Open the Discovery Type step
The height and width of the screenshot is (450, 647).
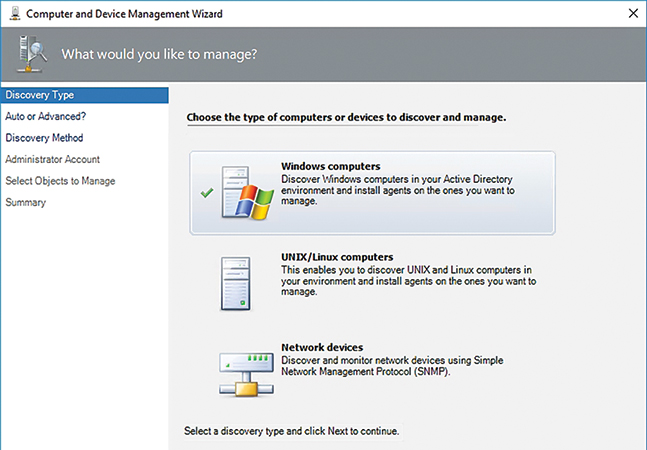coord(85,95)
